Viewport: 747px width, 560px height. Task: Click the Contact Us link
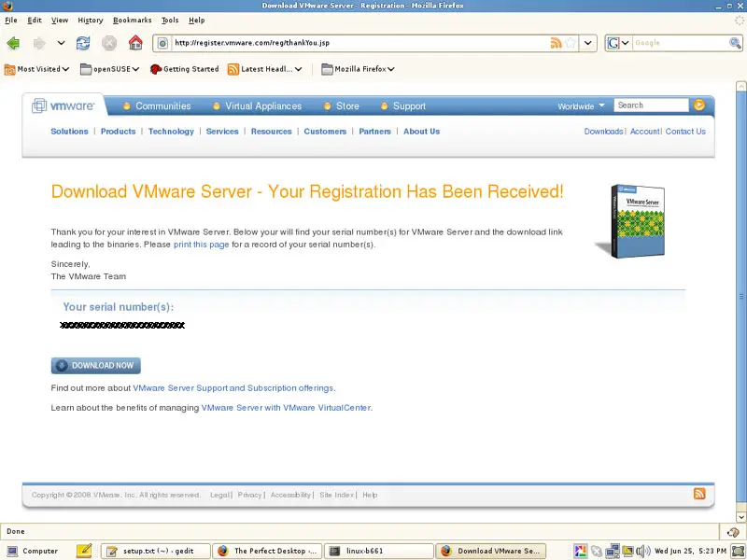point(685,132)
